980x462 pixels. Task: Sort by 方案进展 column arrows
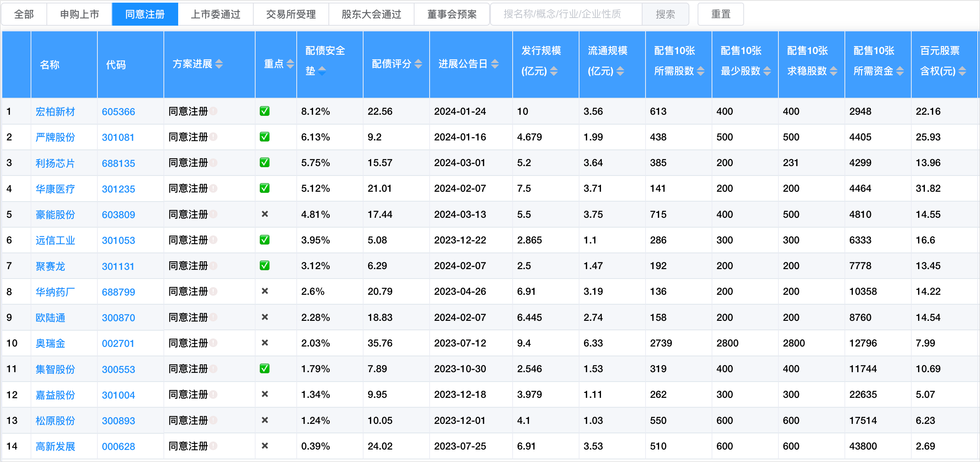pyautogui.click(x=219, y=64)
